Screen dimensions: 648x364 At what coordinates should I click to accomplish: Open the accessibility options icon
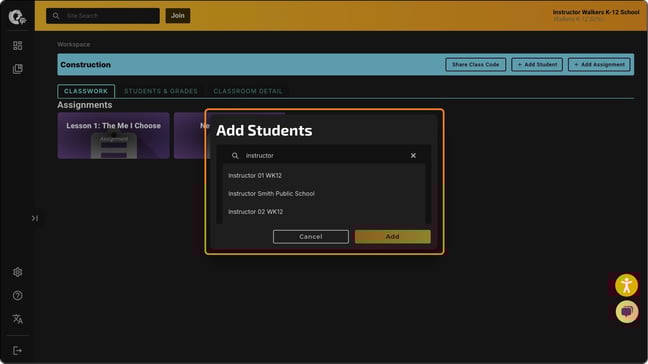(x=627, y=285)
